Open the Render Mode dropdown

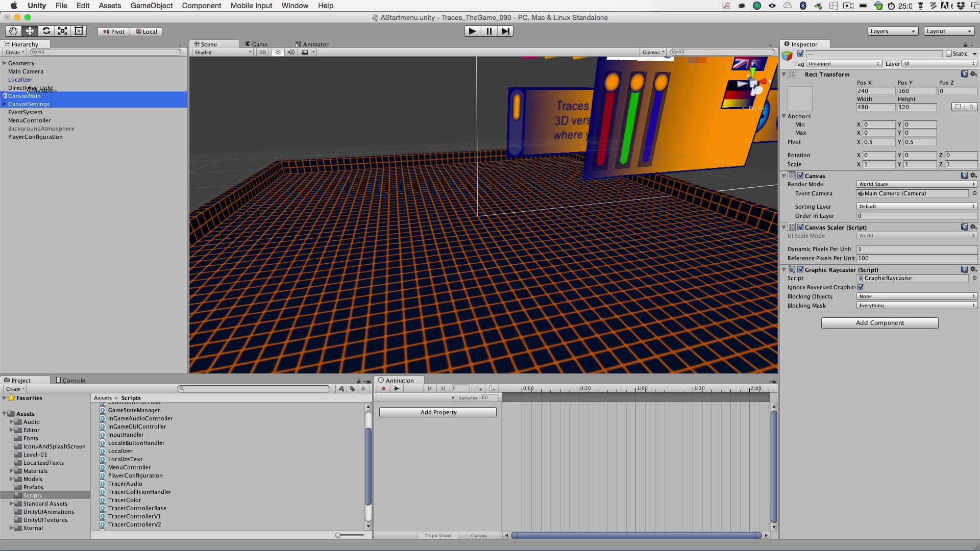[916, 184]
